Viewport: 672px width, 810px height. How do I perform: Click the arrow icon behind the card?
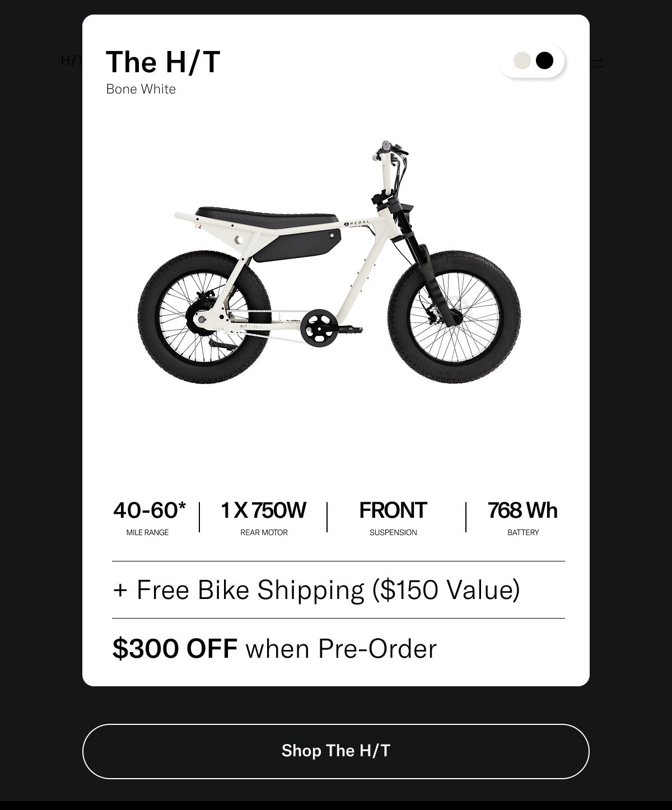597,62
